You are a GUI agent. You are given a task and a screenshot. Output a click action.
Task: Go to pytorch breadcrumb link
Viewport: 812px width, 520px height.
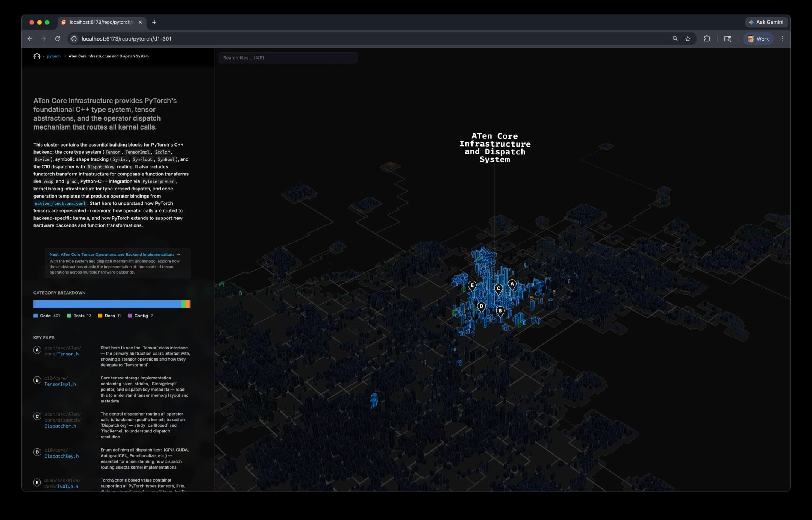tap(54, 56)
